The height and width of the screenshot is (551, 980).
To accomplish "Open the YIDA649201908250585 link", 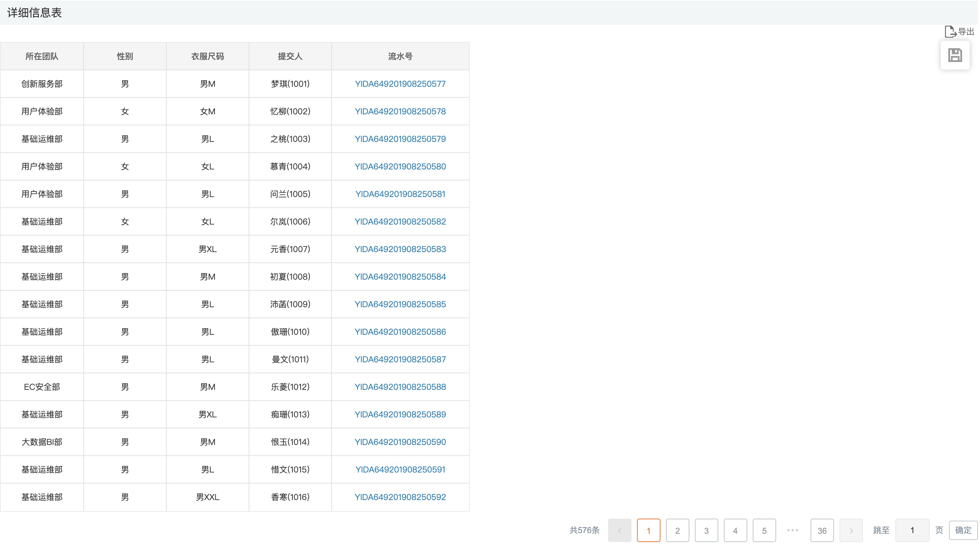I will coord(400,304).
